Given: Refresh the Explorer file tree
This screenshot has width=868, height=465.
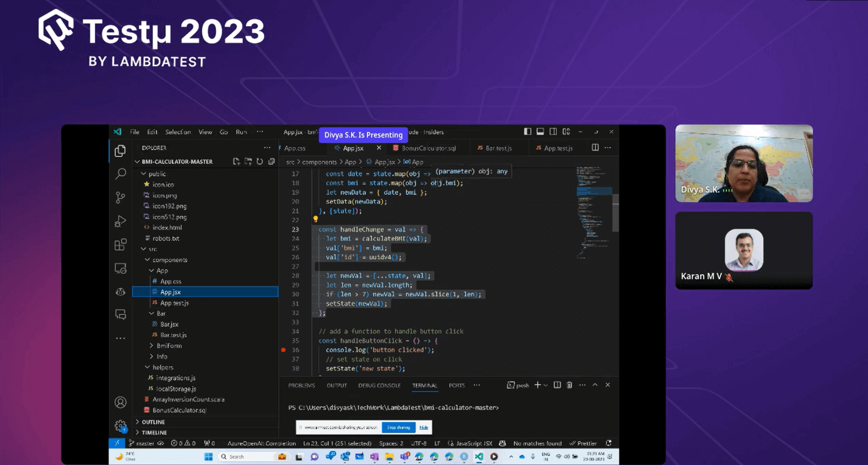Looking at the screenshot, I should (260, 161).
